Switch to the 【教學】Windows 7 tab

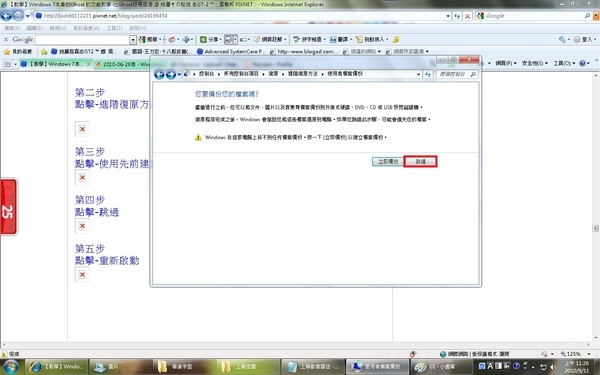(55, 64)
